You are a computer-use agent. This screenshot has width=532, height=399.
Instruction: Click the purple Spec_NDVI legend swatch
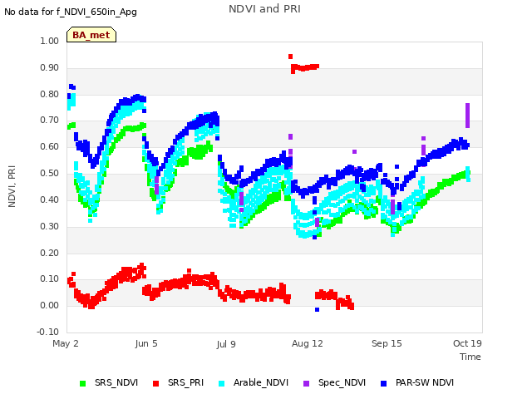(307, 383)
